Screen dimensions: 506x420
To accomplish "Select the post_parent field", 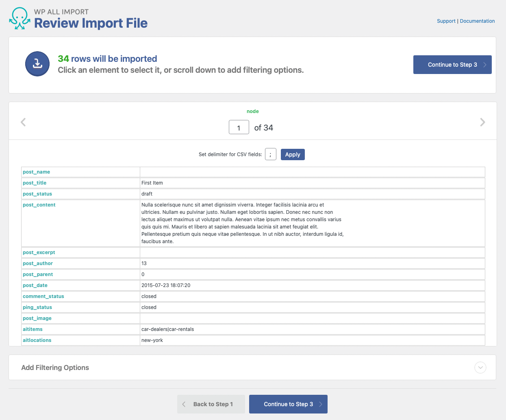I will [x=38, y=274].
